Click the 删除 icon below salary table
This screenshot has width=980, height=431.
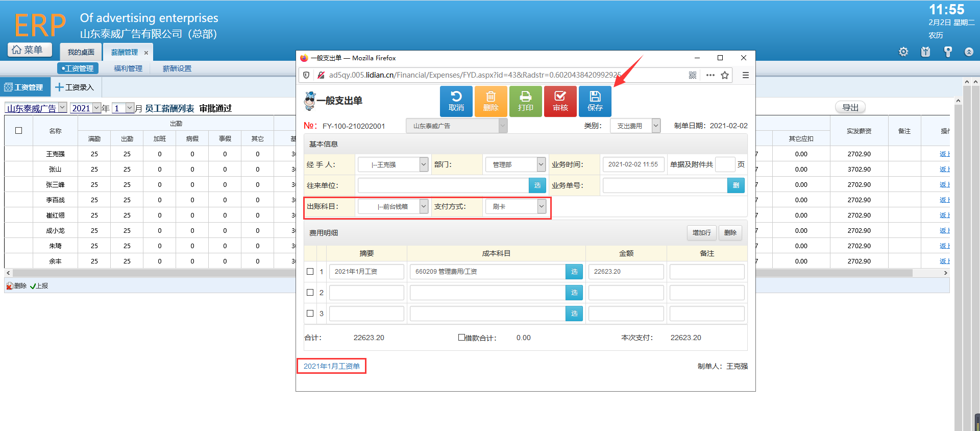16,286
